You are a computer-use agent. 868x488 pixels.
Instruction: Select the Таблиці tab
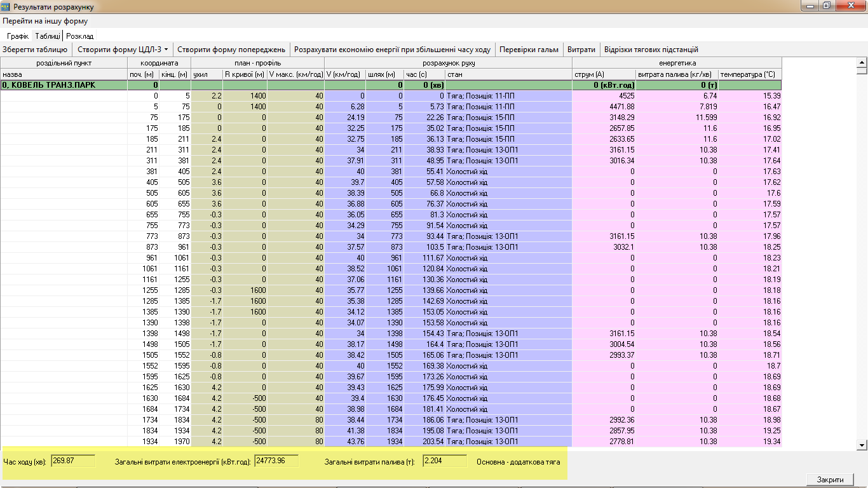pyautogui.click(x=48, y=36)
